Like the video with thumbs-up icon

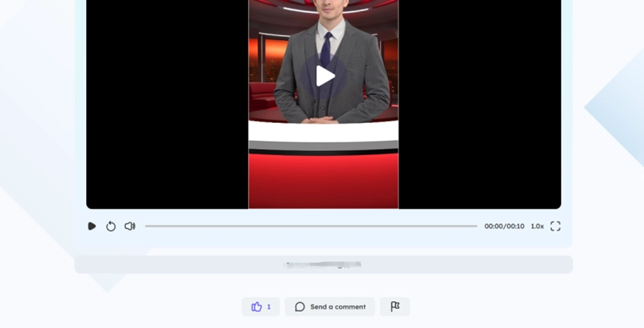257,306
